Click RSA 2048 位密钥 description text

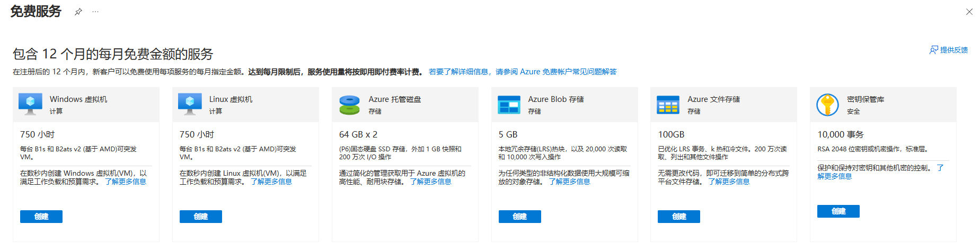(x=872, y=149)
